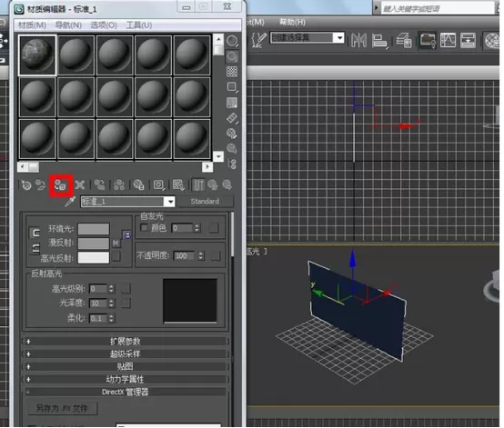Click the map button beside 高光级别
504x428 pixels.
click(x=126, y=289)
